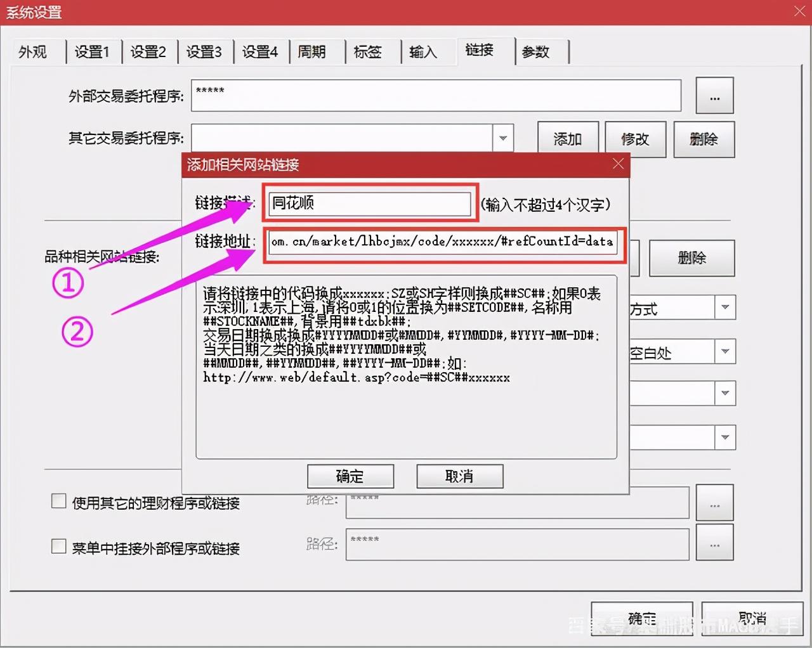The height and width of the screenshot is (648, 812).
Task: Check the 菜单中挂接外部程序或链接 option
Action: (58, 545)
